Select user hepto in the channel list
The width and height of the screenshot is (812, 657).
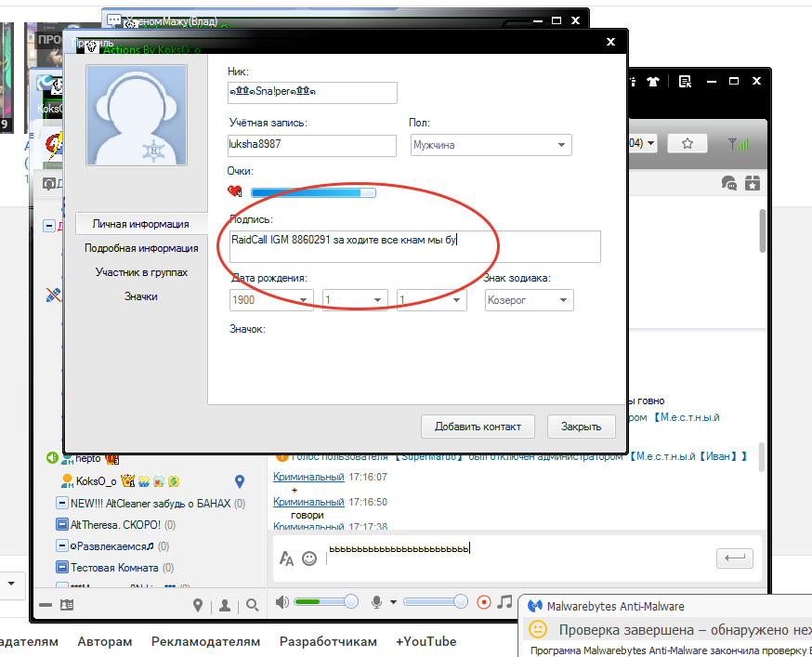[87, 458]
